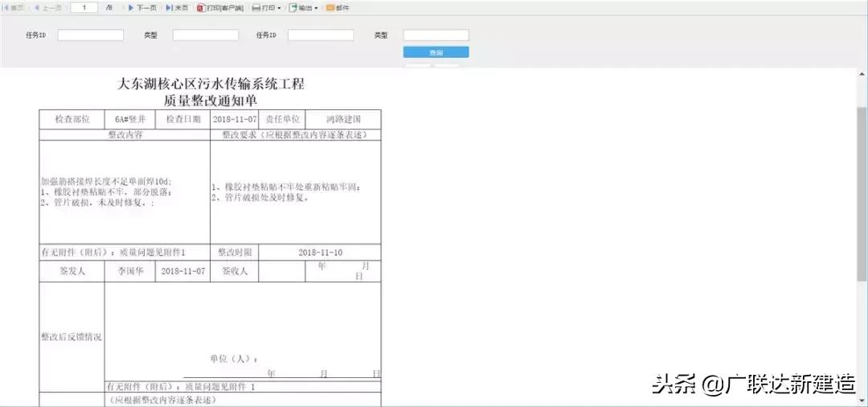Select the 签收人 cell

pyautogui.click(x=234, y=271)
